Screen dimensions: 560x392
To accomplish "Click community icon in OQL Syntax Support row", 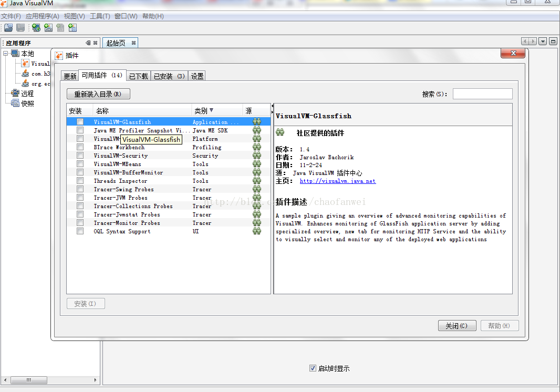I will click(257, 231).
